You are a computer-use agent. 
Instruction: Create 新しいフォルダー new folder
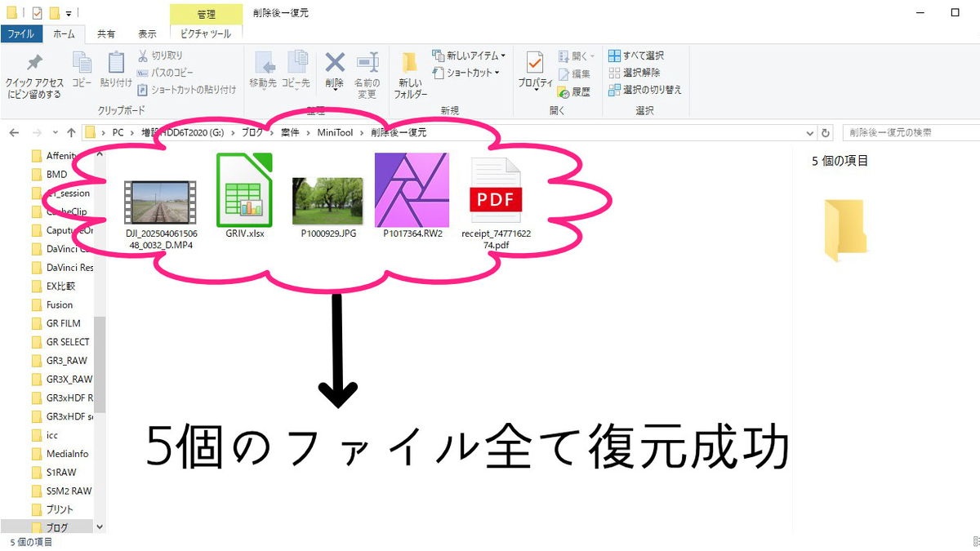(x=411, y=75)
